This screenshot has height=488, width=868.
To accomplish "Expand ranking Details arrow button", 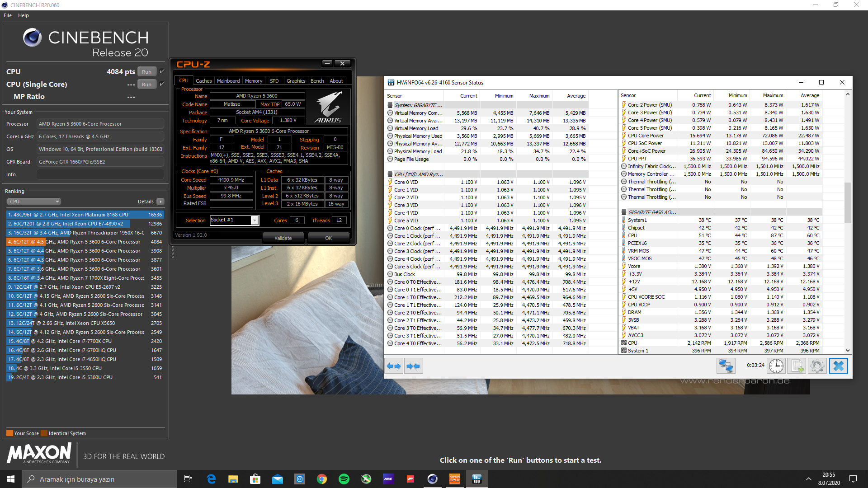I will (160, 202).
